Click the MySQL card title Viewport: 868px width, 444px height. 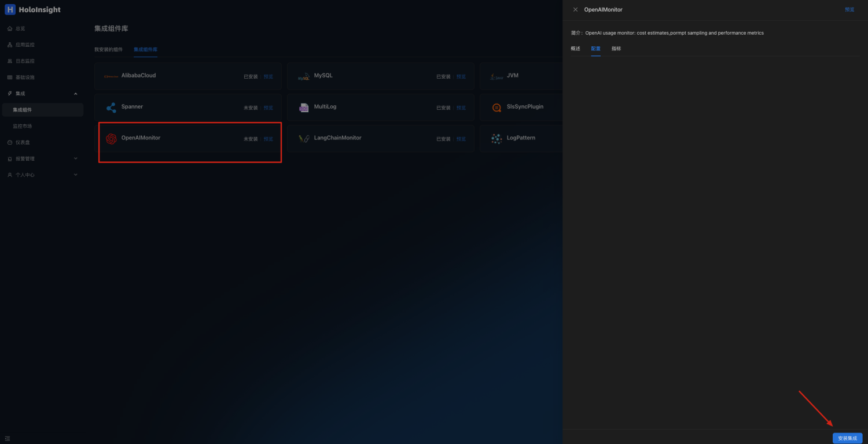tap(323, 75)
